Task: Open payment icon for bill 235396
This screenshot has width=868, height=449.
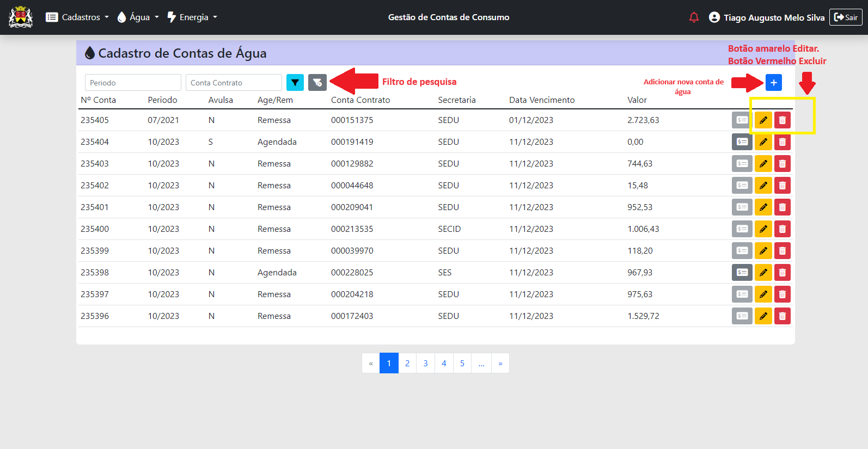Action: pos(742,316)
